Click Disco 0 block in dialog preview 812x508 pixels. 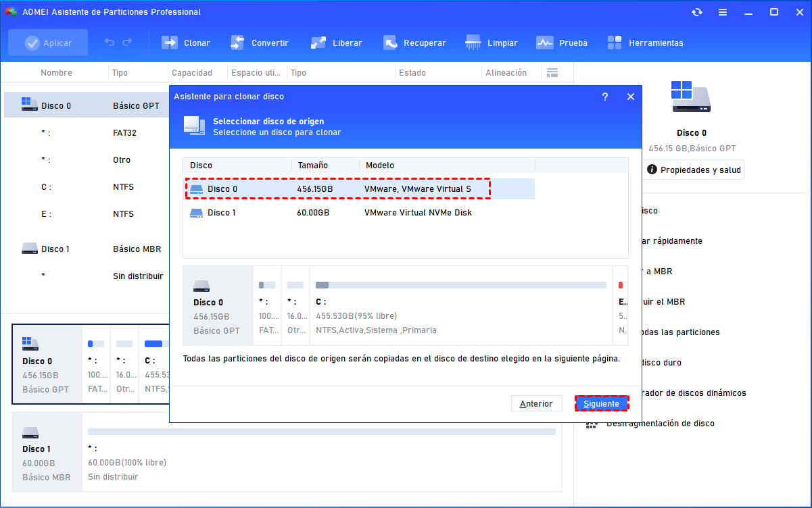pos(218,307)
